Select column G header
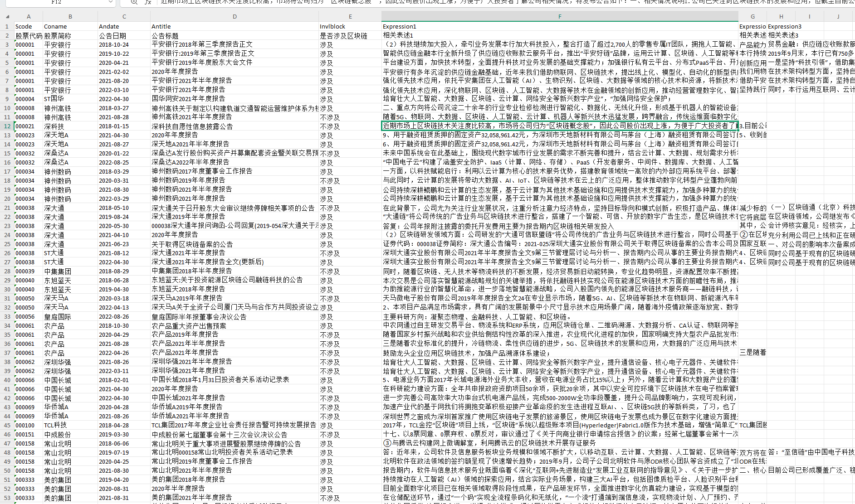 [752, 17]
